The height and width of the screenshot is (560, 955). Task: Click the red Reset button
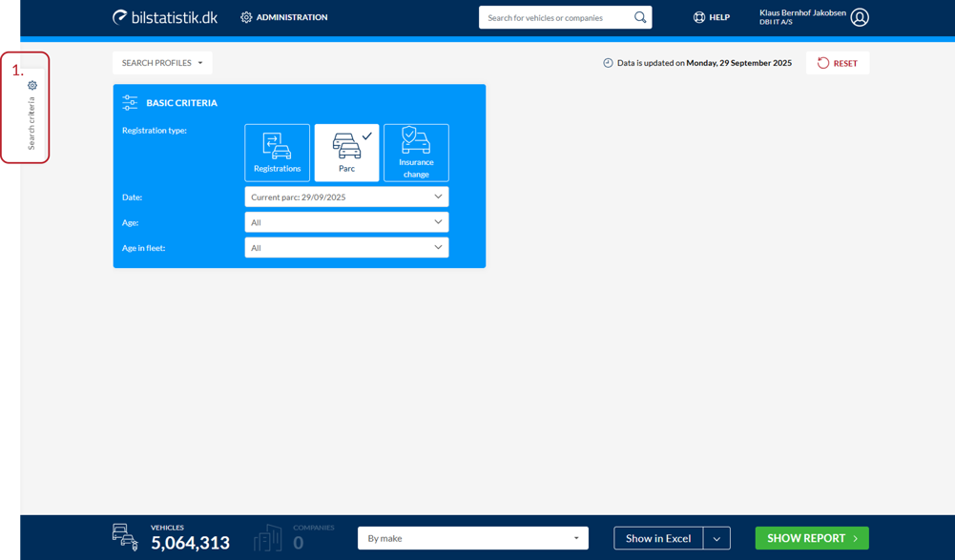click(x=837, y=63)
